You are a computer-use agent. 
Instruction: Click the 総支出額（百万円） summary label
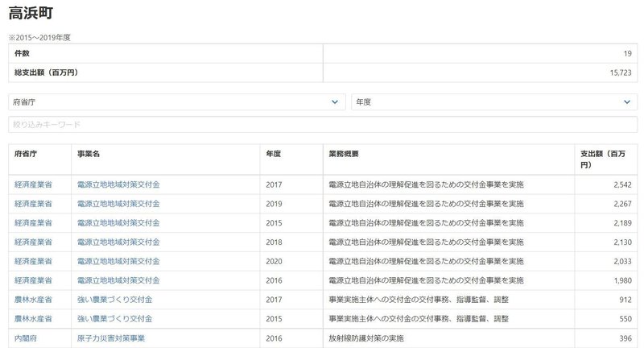(x=47, y=72)
